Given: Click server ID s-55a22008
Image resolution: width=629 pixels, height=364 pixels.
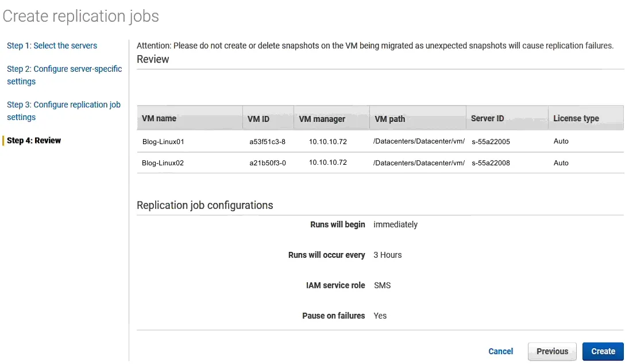Looking at the screenshot, I should pyautogui.click(x=491, y=163).
